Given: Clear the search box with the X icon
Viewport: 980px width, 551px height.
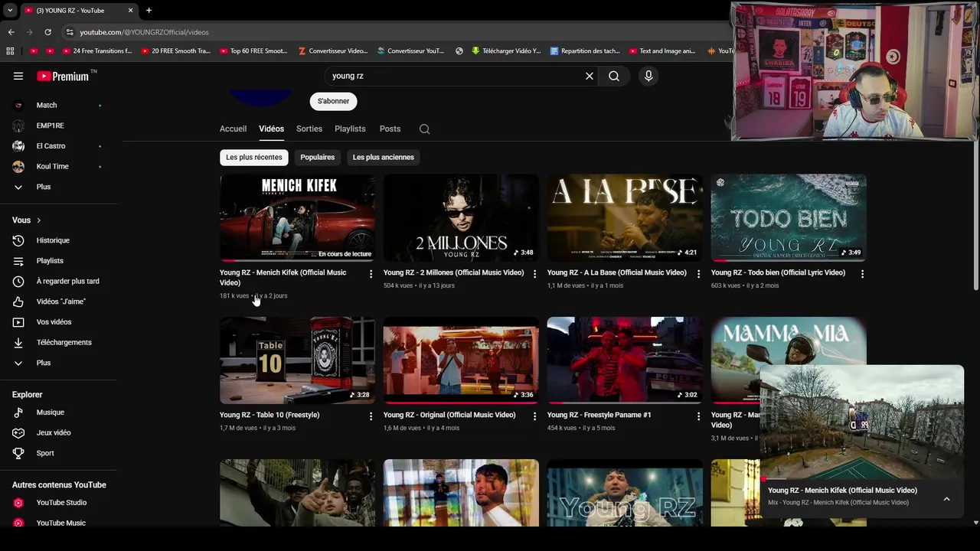Looking at the screenshot, I should pos(590,76).
